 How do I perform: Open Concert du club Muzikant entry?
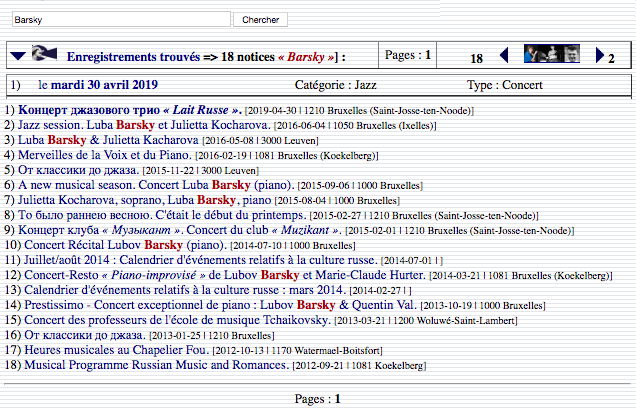[180, 230]
